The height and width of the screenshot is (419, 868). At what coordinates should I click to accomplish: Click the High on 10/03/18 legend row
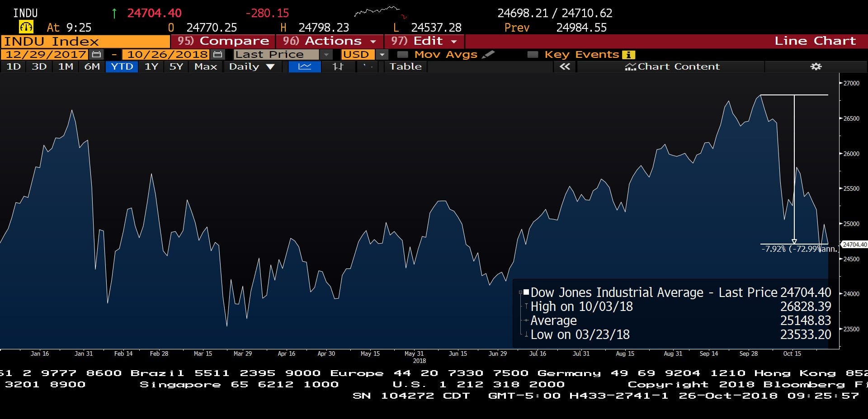click(x=676, y=306)
